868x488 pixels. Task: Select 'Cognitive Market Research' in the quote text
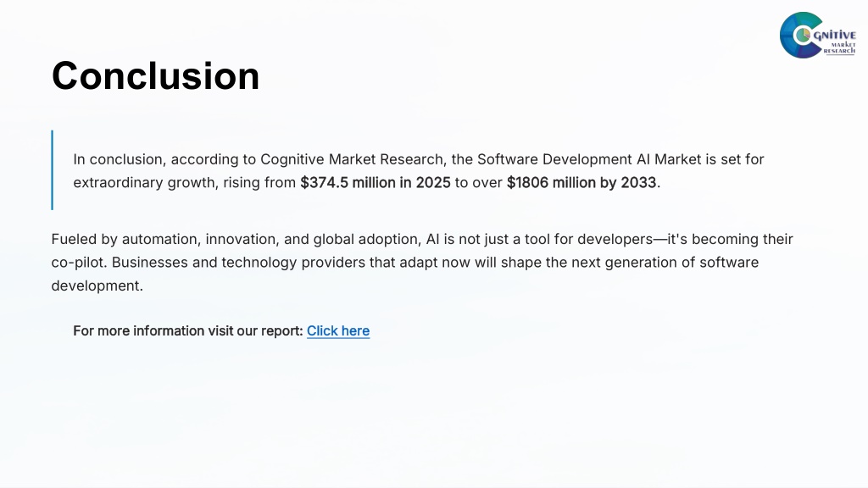point(352,159)
